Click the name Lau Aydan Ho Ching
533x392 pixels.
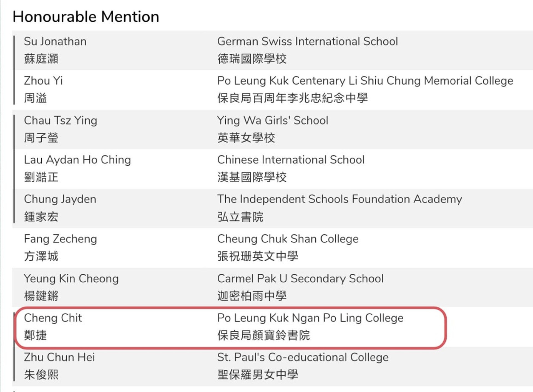tap(77, 160)
